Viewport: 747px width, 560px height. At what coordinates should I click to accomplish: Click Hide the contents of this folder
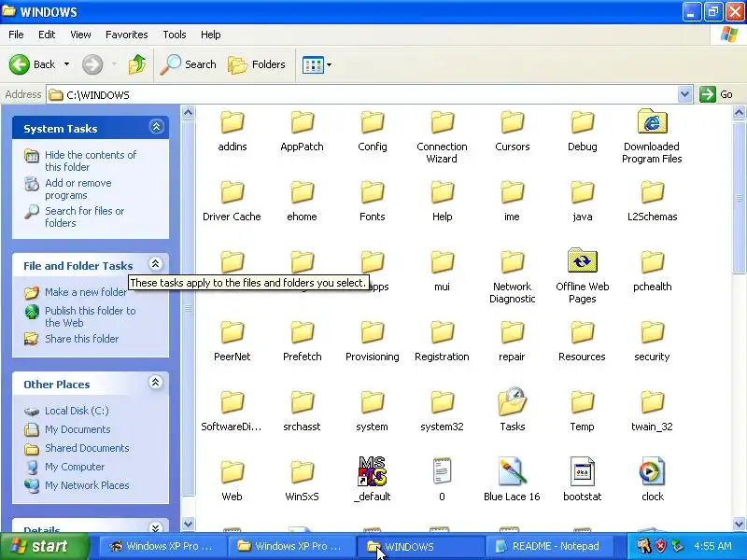91,161
